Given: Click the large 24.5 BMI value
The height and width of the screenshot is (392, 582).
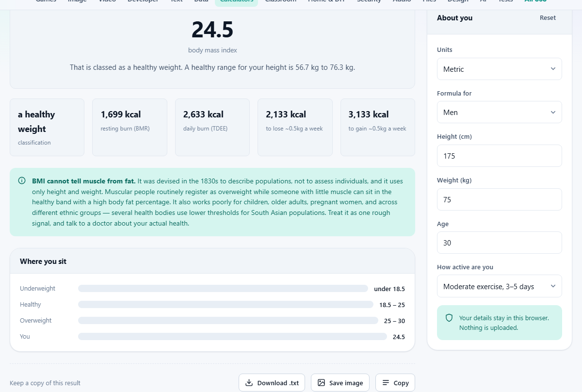Looking at the screenshot, I should click(212, 30).
